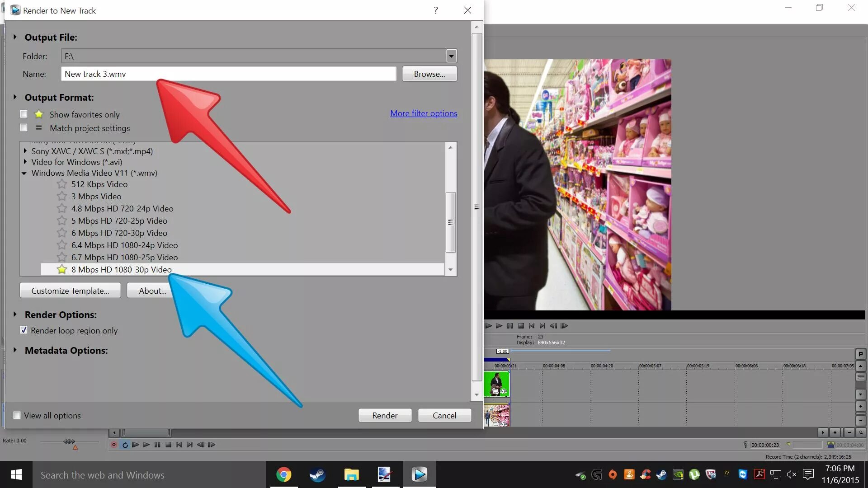The height and width of the screenshot is (488, 868).
Task: Click the favorite star for 3 Mbps Video
Action: coord(62,197)
